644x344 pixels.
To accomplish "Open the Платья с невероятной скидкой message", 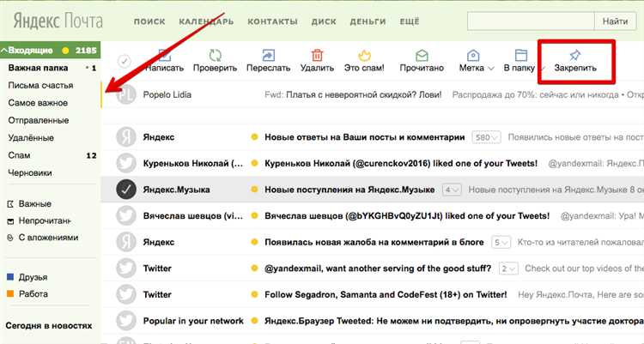I will click(x=364, y=95).
